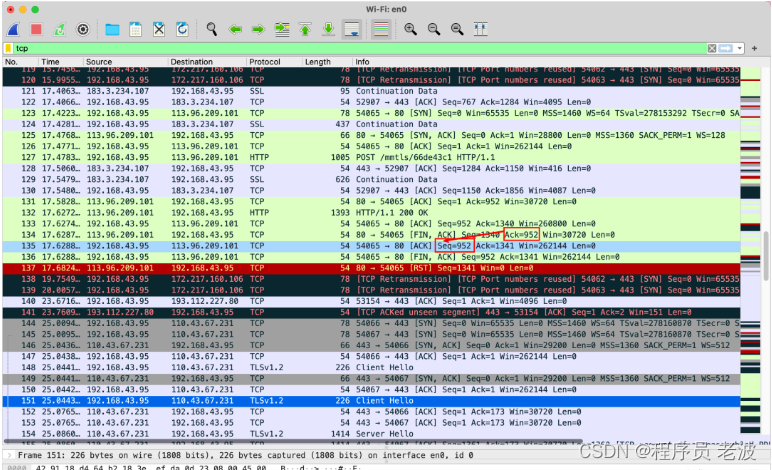Add a filter button with plus icon
Viewport: 772px width, 470px height.
[754, 48]
